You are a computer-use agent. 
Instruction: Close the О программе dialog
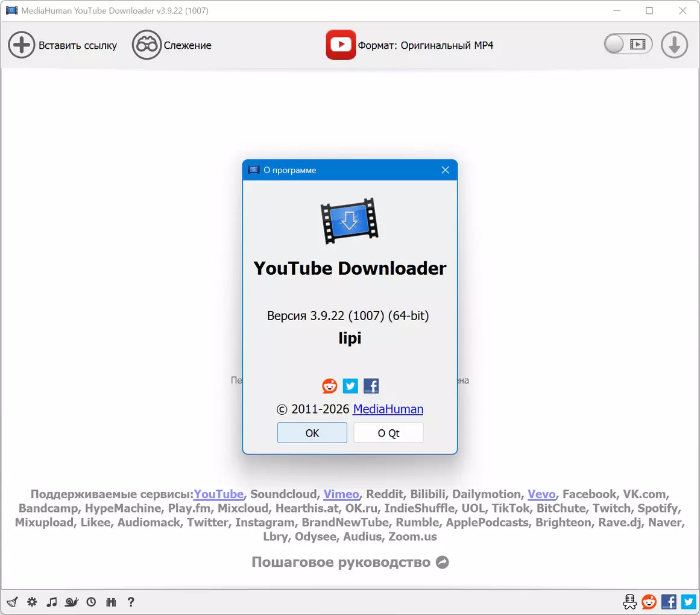tap(445, 170)
